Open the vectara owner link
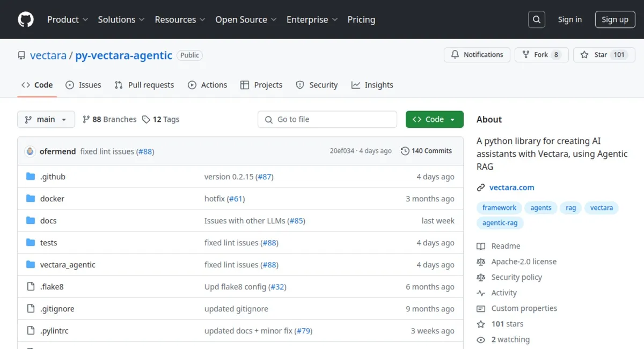 48,55
